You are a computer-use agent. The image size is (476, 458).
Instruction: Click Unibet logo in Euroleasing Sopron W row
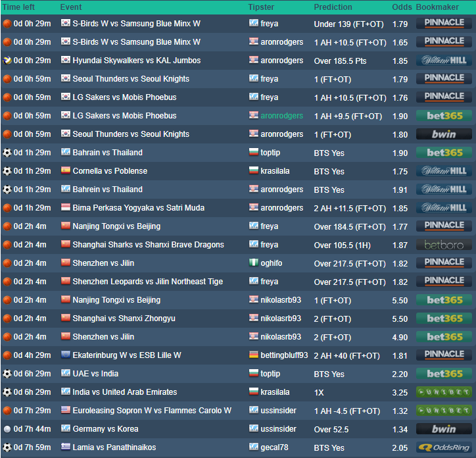click(444, 410)
